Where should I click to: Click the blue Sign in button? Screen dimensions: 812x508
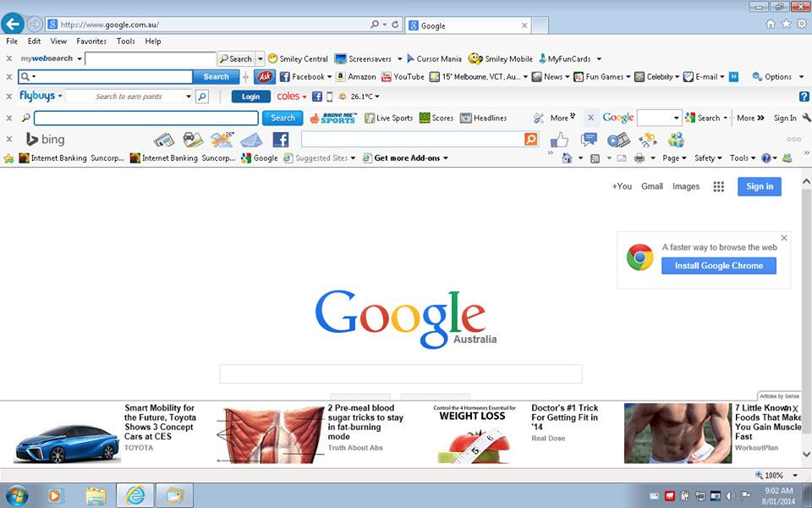point(759,186)
